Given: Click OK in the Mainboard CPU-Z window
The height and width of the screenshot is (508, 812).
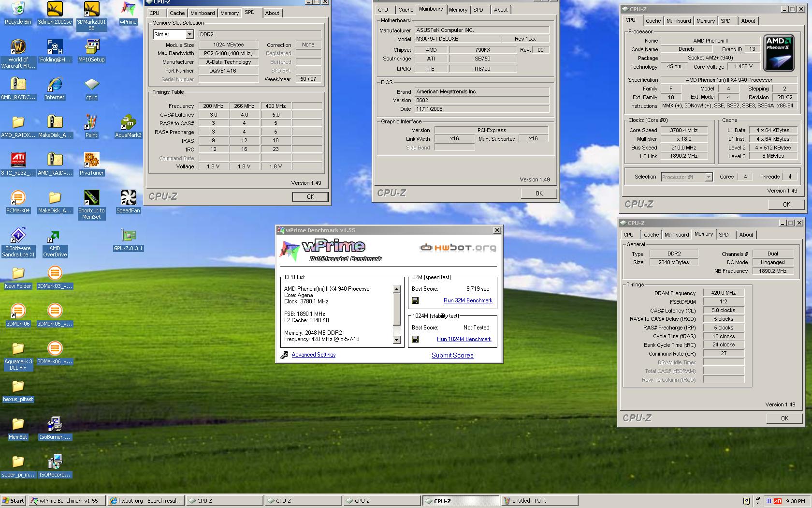Looking at the screenshot, I should tap(539, 194).
